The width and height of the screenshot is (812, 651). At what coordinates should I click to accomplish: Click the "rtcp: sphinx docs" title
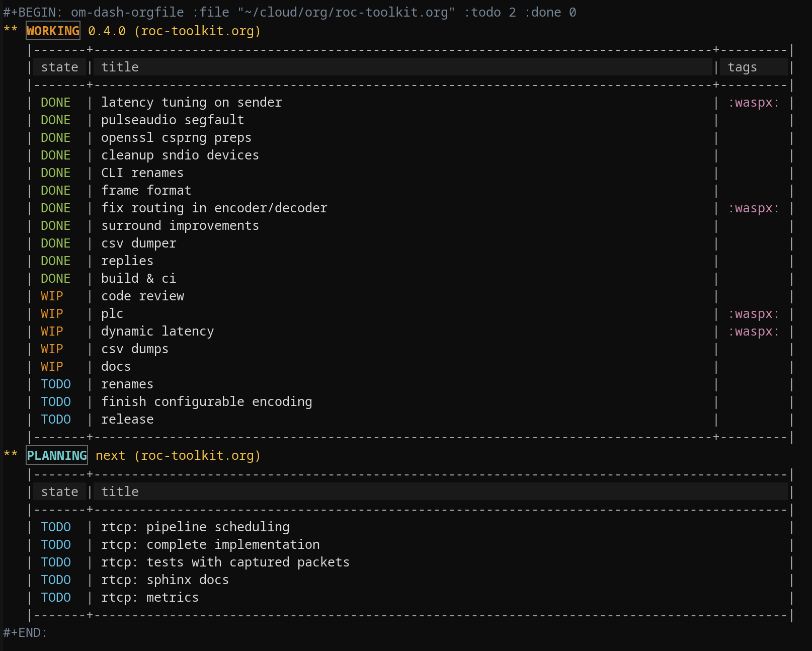point(165,580)
